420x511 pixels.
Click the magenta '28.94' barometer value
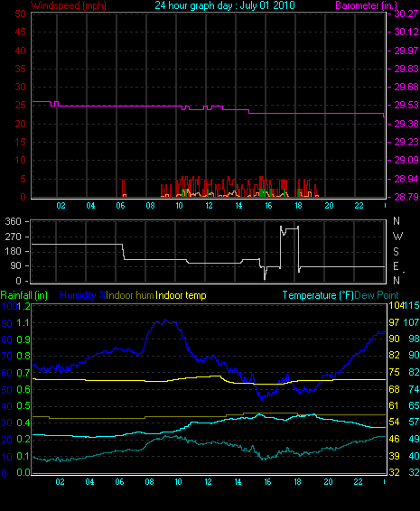(406, 179)
